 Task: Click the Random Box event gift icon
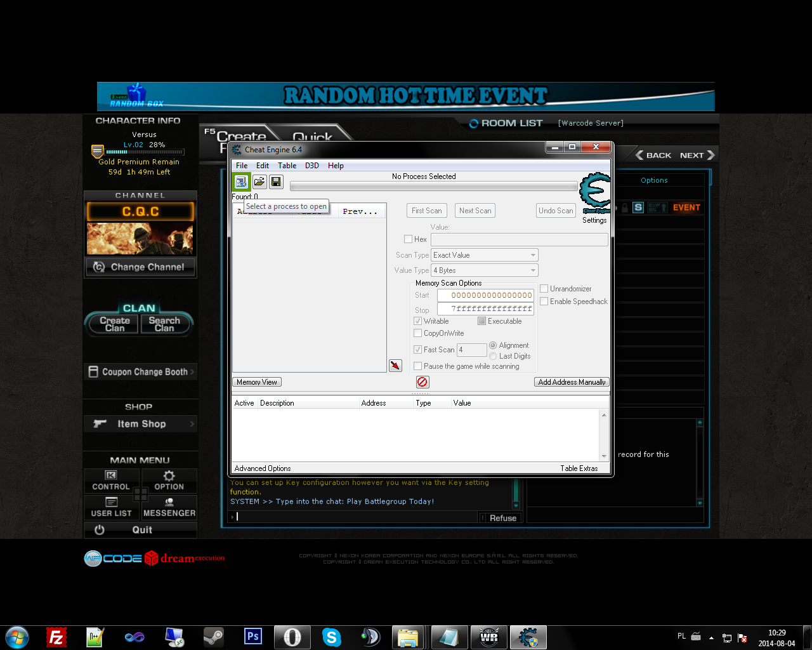tap(136, 95)
